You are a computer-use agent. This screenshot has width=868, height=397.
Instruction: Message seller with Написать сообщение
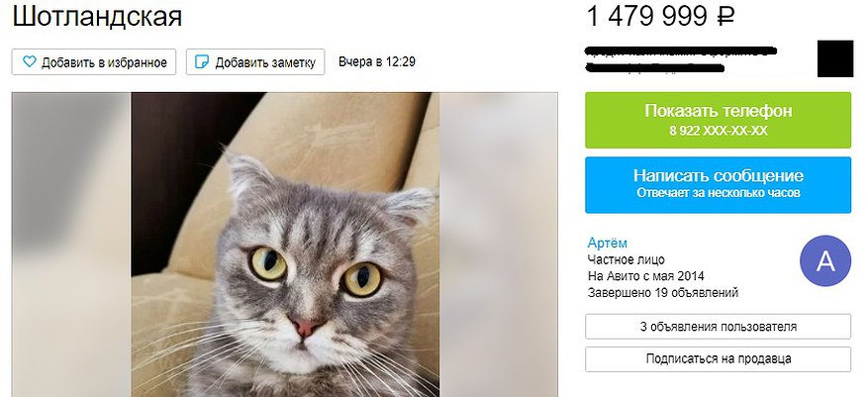click(x=718, y=185)
